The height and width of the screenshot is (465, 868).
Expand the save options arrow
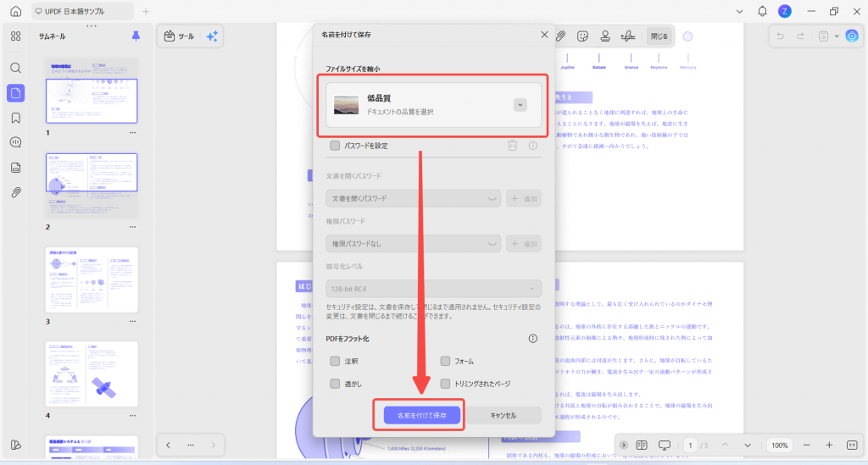point(837,36)
